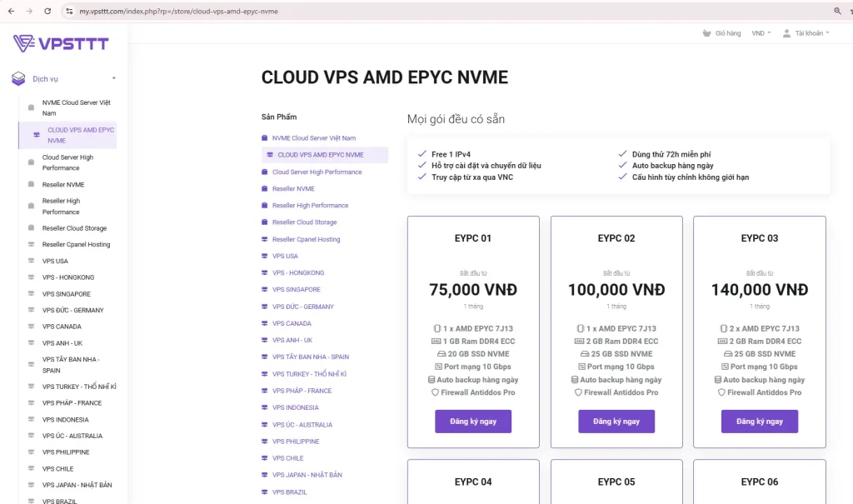Screen dimensions: 853x504
Task: Click VPS ĐỨC - GERMANY product link
Action: (x=303, y=307)
